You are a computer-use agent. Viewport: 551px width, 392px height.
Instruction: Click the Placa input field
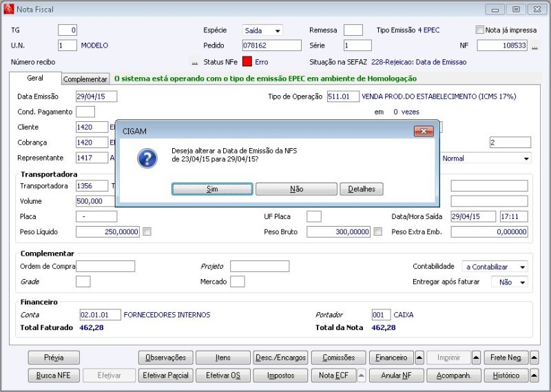pos(96,216)
